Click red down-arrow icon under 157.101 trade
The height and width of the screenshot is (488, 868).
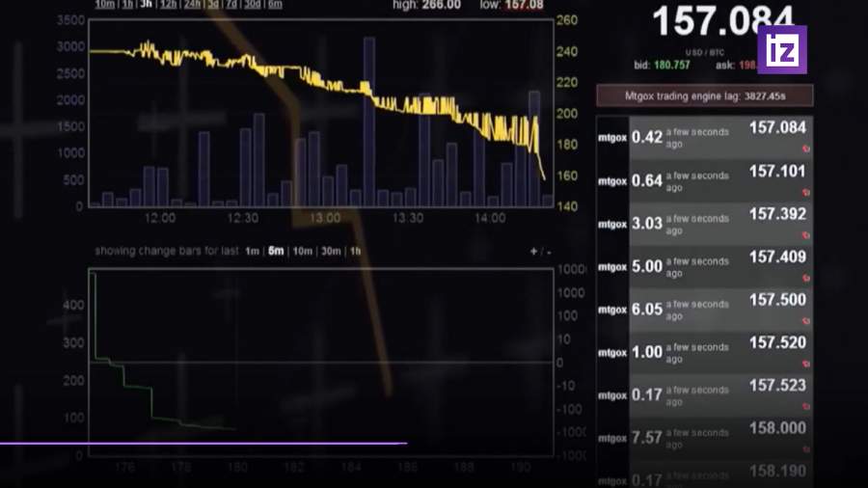[x=805, y=192]
